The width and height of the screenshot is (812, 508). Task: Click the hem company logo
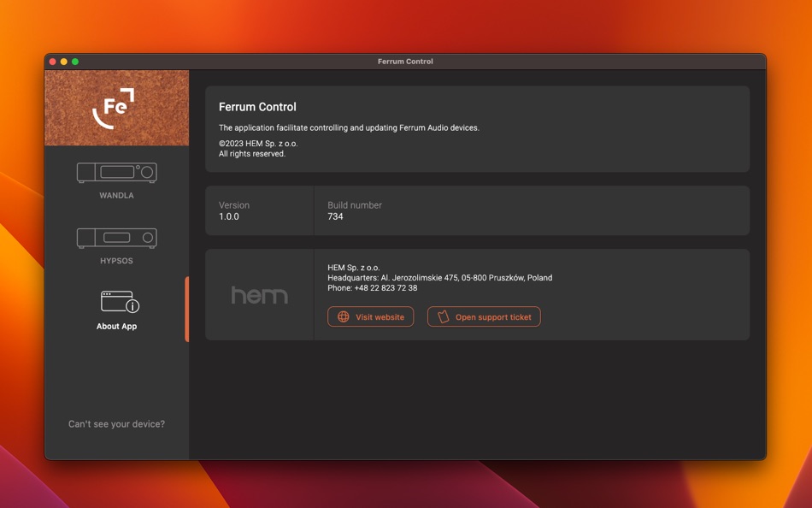point(260,295)
